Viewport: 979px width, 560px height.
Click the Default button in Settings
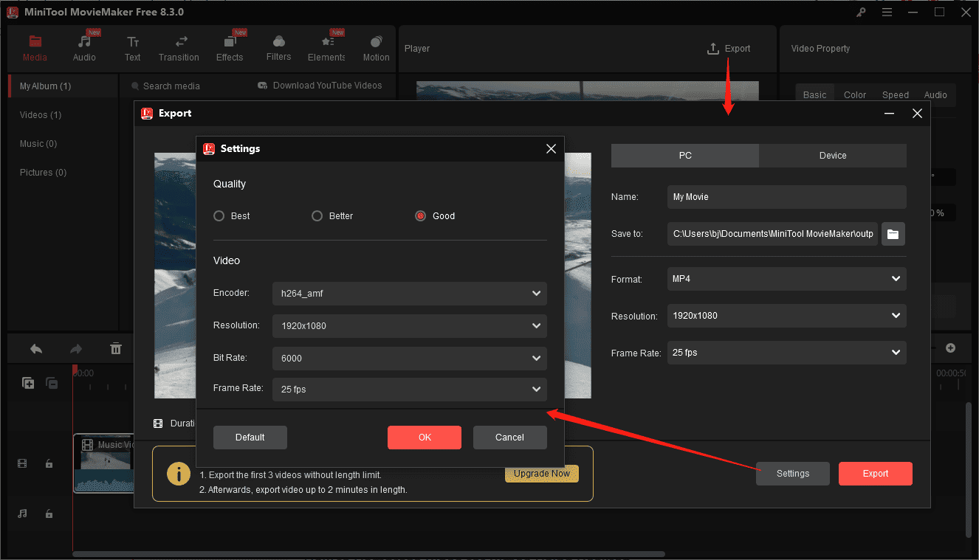click(250, 438)
